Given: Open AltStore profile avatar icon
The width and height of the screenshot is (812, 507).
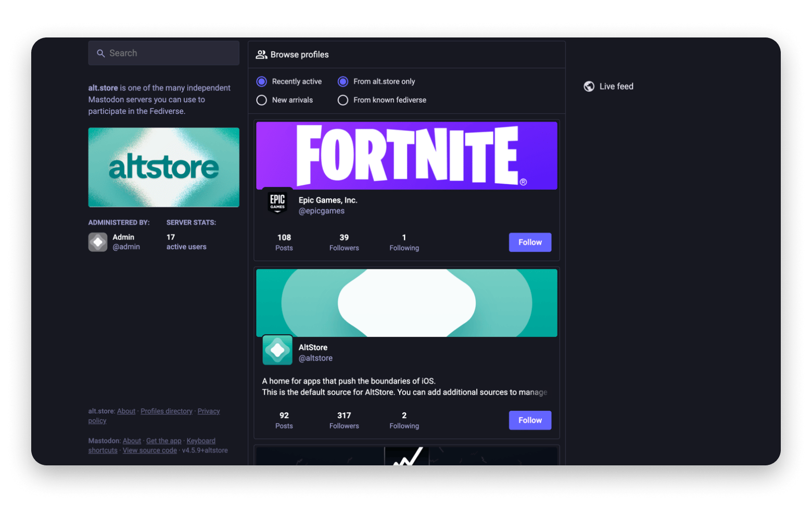Looking at the screenshot, I should [277, 349].
